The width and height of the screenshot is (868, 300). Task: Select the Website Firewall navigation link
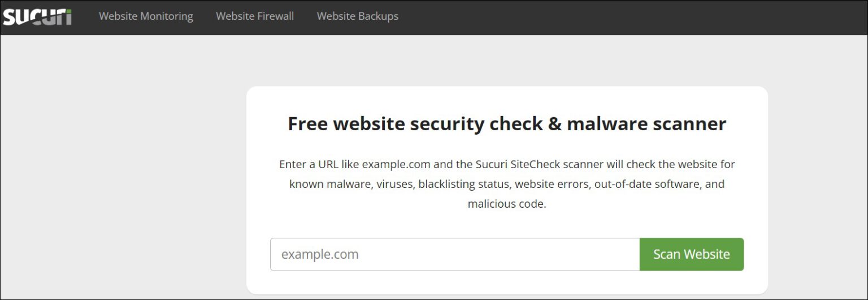[x=255, y=16]
